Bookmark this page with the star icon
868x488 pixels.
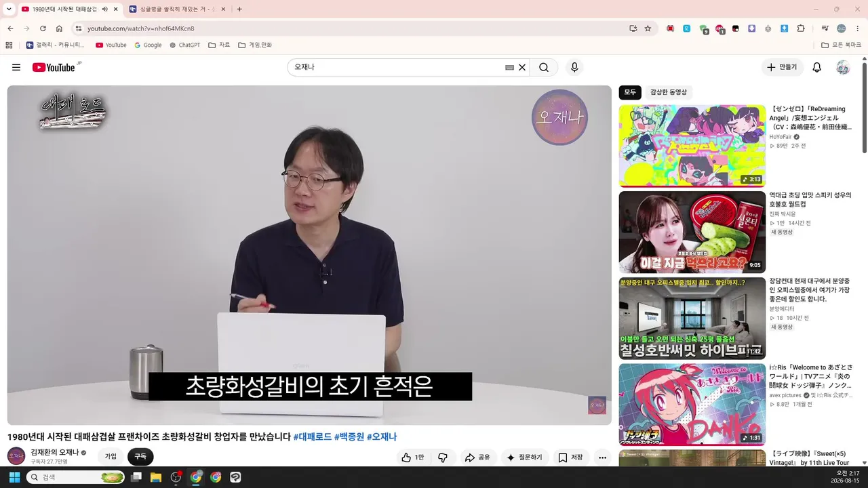click(x=648, y=28)
